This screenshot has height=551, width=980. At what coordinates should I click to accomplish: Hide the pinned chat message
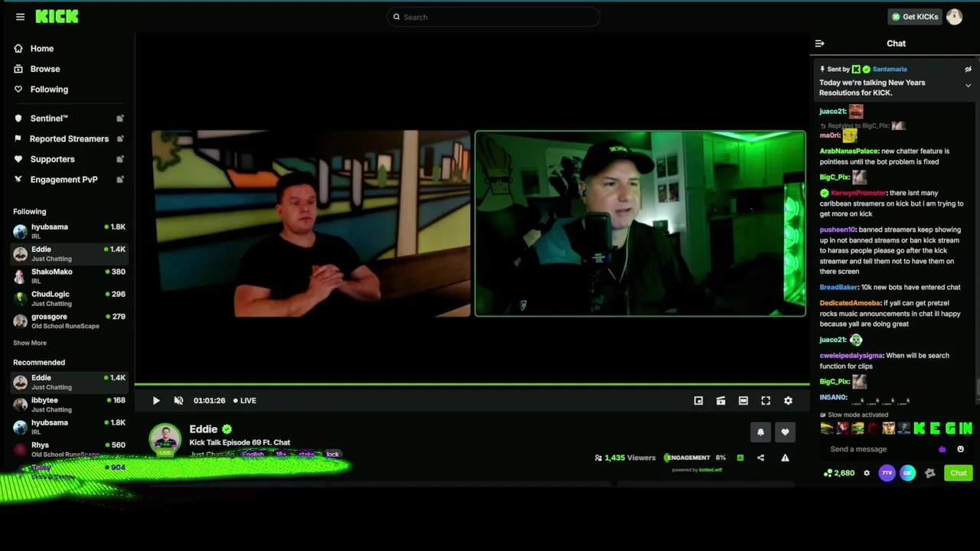tap(968, 69)
